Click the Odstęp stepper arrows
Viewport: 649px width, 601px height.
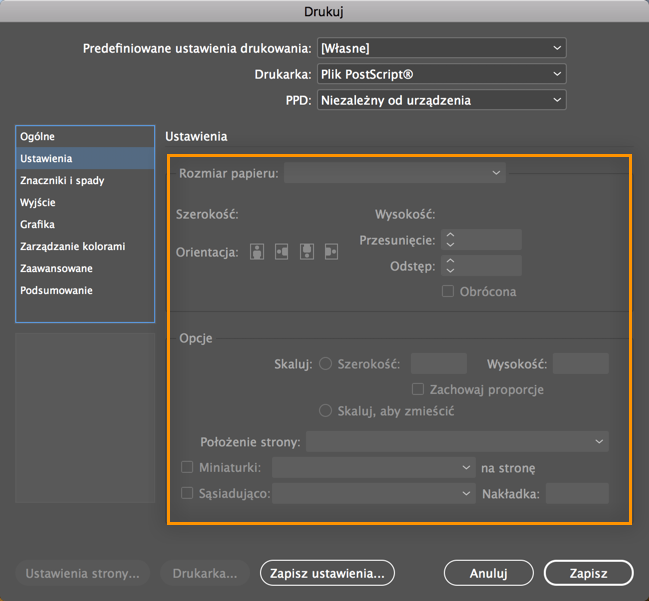coord(450,266)
